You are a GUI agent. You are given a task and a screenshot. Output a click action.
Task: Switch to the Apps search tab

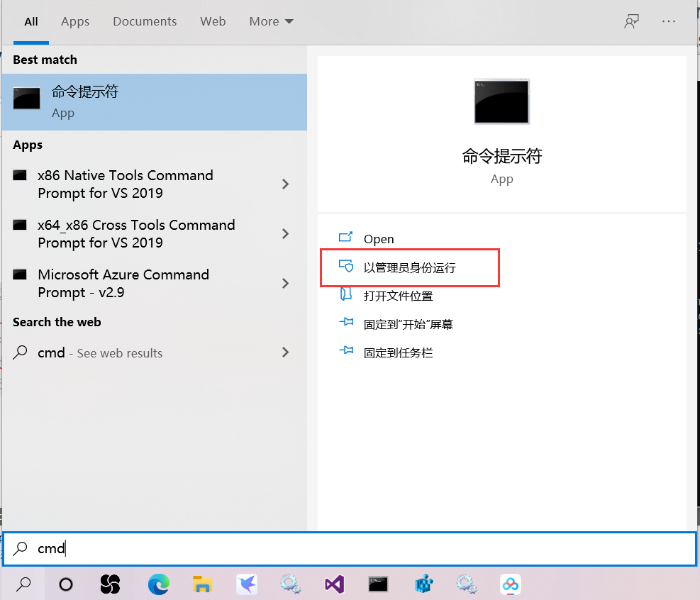click(x=75, y=21)
